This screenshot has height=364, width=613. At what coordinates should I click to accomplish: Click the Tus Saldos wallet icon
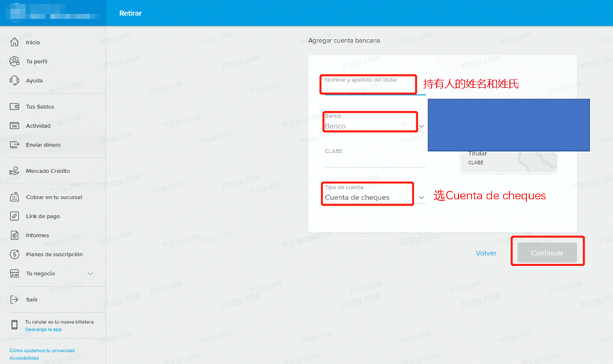coord(14,106)
